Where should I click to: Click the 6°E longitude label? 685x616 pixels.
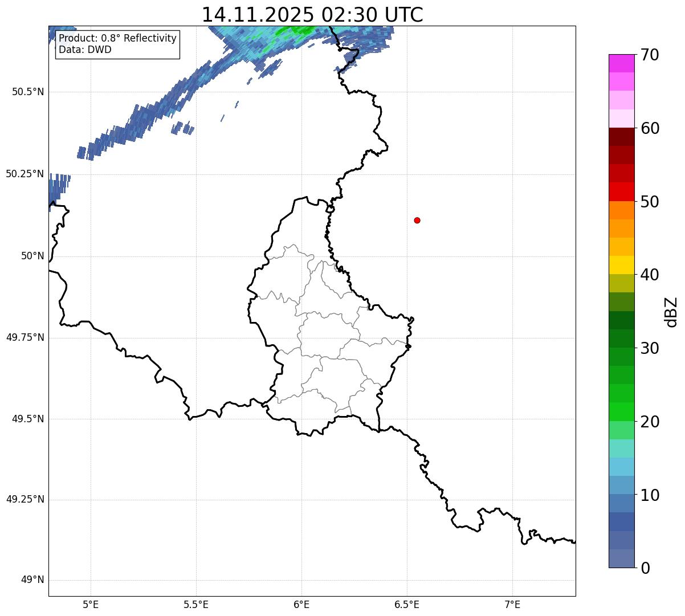301,604
